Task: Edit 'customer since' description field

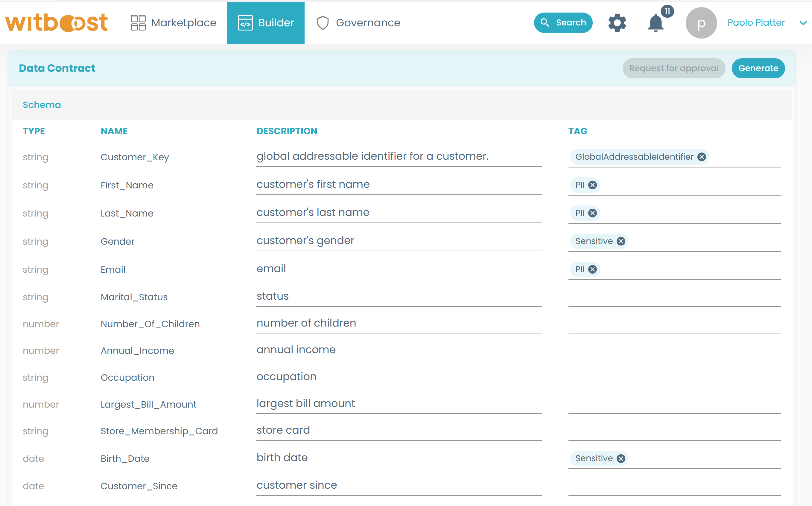Action: [399, 486]
